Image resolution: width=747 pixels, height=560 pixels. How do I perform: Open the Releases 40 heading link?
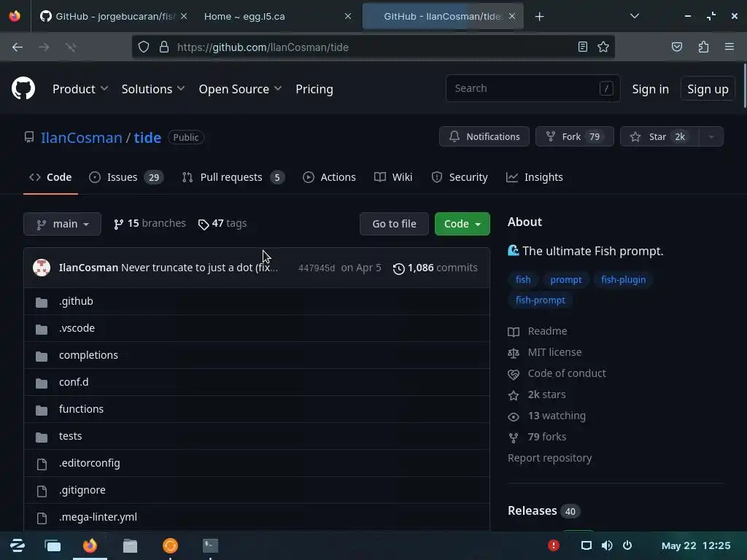tap(543, 511)
